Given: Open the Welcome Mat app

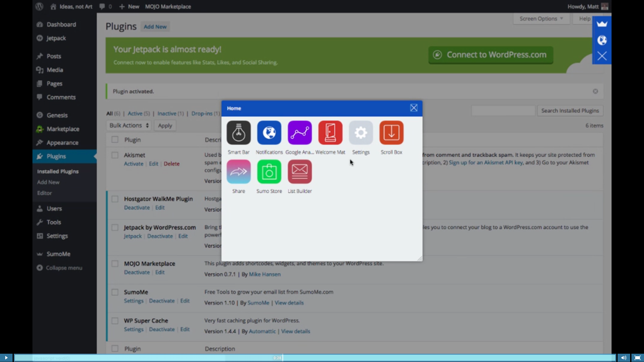Looking at the screenshot, I should coord(330,133).
